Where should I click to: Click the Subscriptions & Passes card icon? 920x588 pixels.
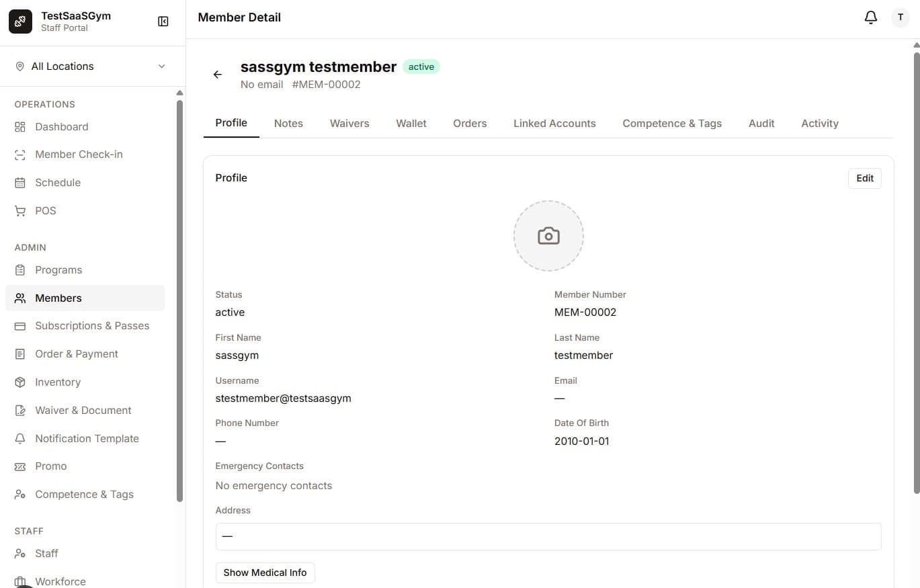pos(20,326)
